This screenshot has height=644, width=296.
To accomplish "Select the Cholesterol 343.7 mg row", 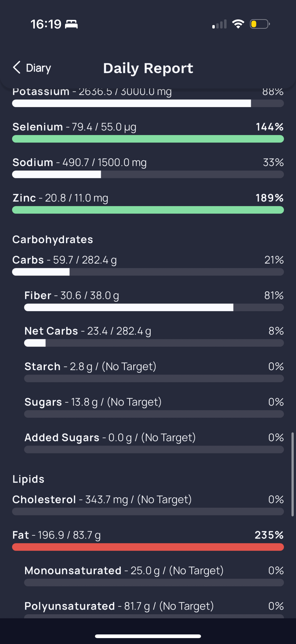I will coord(148,504).
